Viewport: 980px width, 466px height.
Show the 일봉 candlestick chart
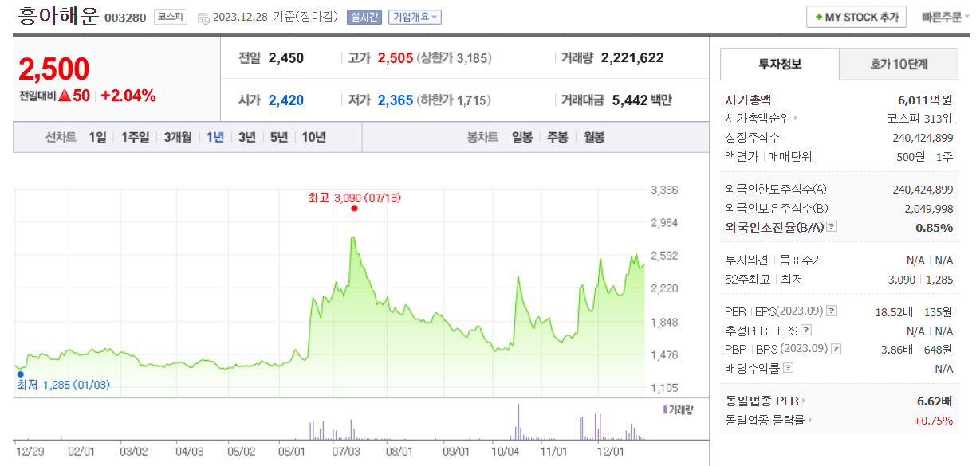[x=522, y=137]
